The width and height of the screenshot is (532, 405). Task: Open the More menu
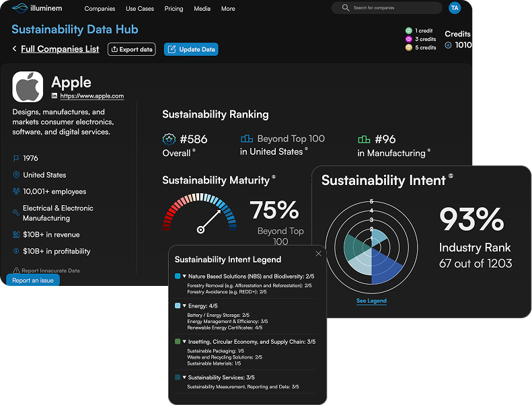(228, 9)
